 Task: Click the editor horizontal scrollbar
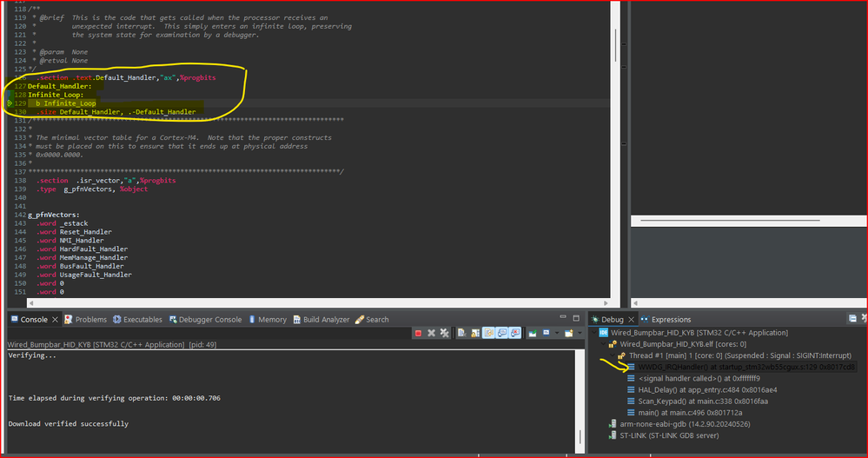click(319, 303)
